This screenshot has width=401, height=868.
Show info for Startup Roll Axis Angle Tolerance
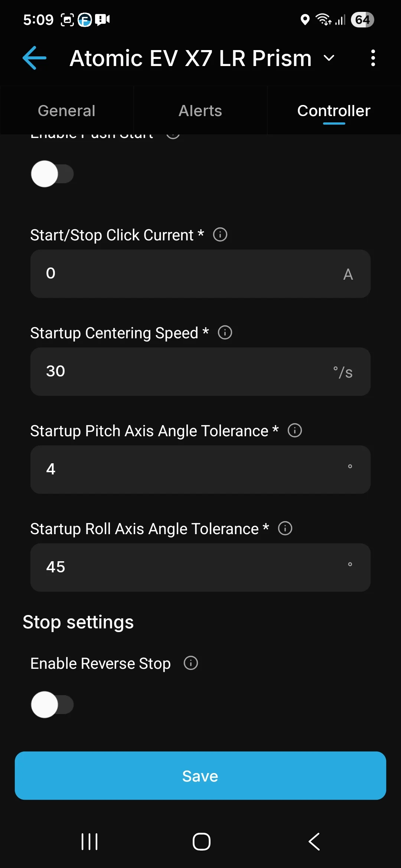click(x=285, y=529)
